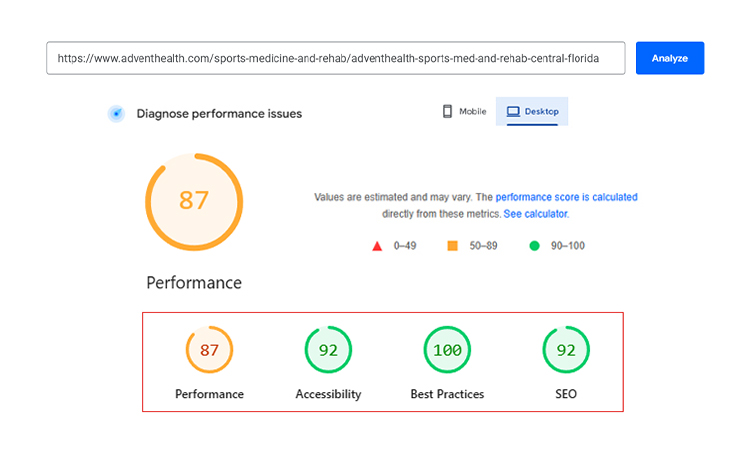The width and height of the screenshot is (750, 450).
Task: Click the URL input field
Action: click(x=335, y=58)
